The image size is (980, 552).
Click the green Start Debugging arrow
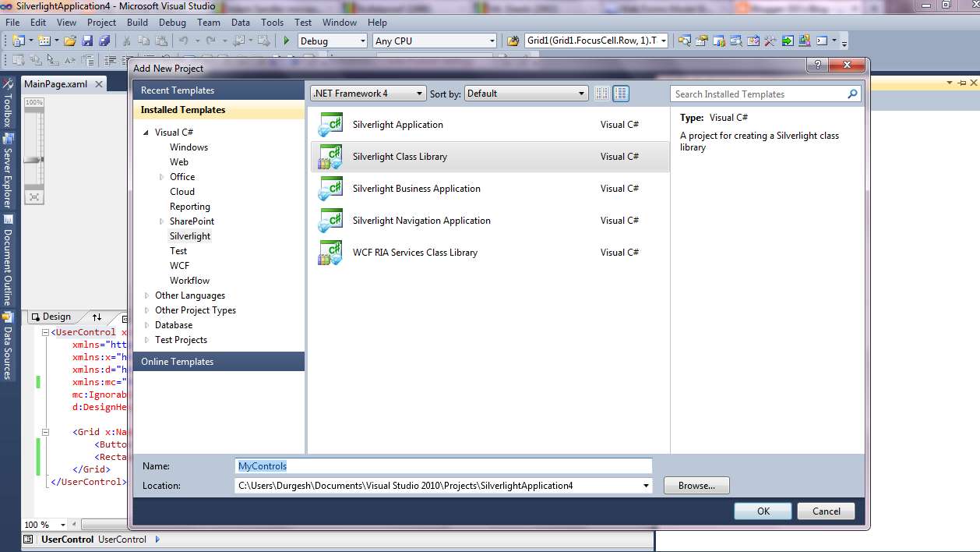pyautogui.click(x=287, y=41)
